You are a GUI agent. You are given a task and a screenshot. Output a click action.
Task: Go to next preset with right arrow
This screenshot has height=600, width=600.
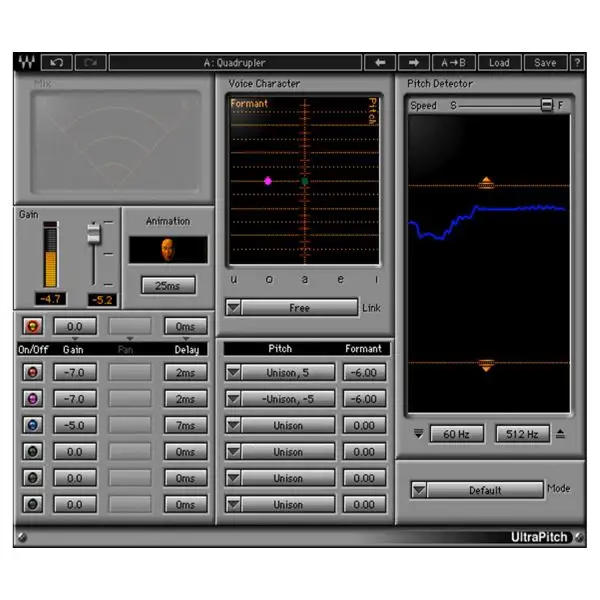[413, 62]
